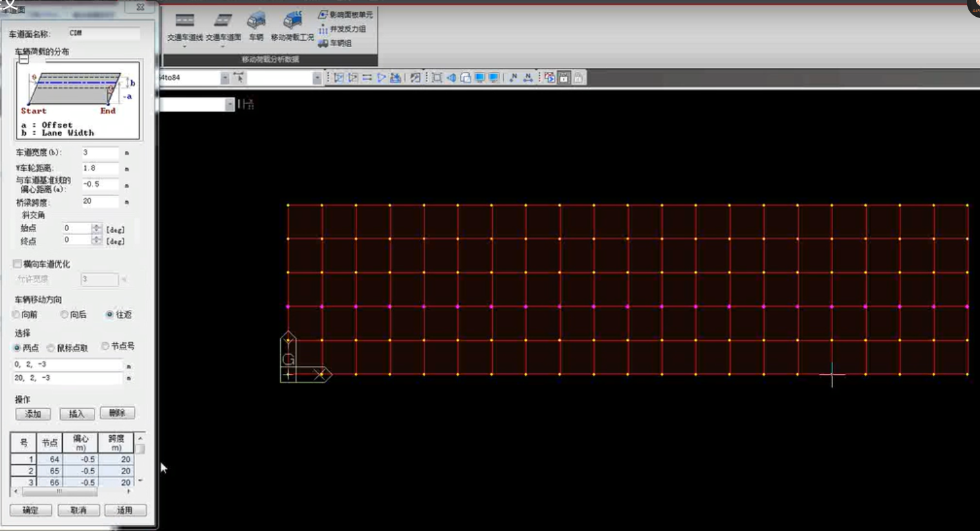Increase the 始点 skew angle stepper

click(x=96, y=226)
